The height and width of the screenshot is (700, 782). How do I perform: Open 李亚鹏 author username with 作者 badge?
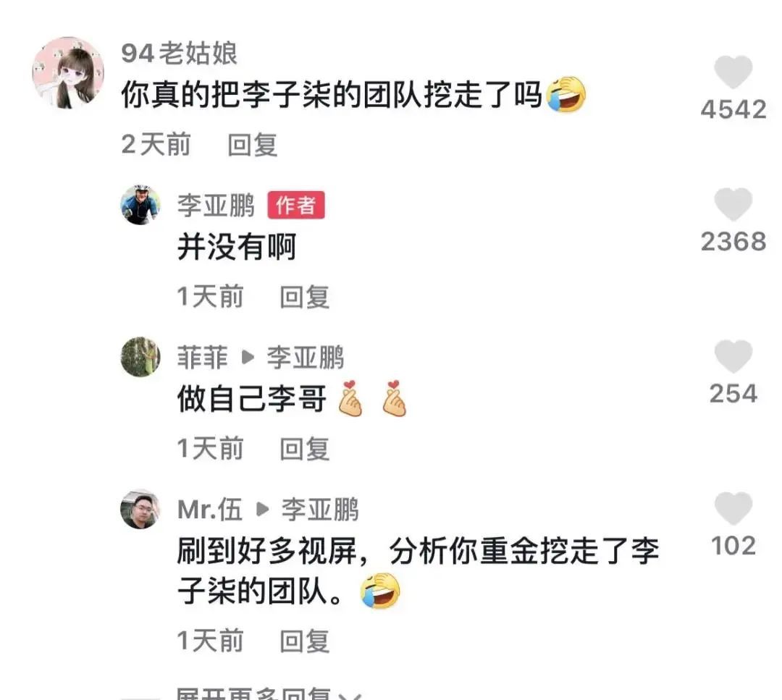pos(216,206)
